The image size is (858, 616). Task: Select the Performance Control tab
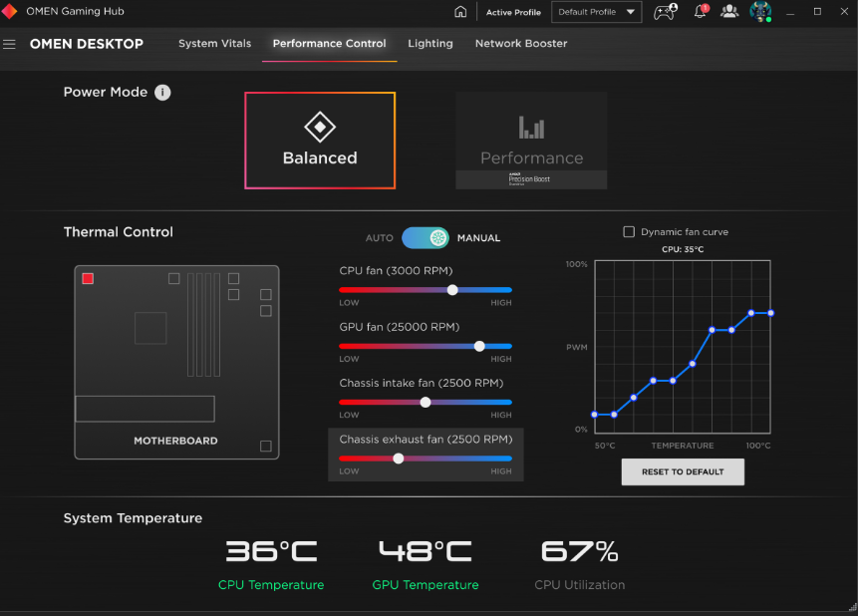(x=330, y=43)
